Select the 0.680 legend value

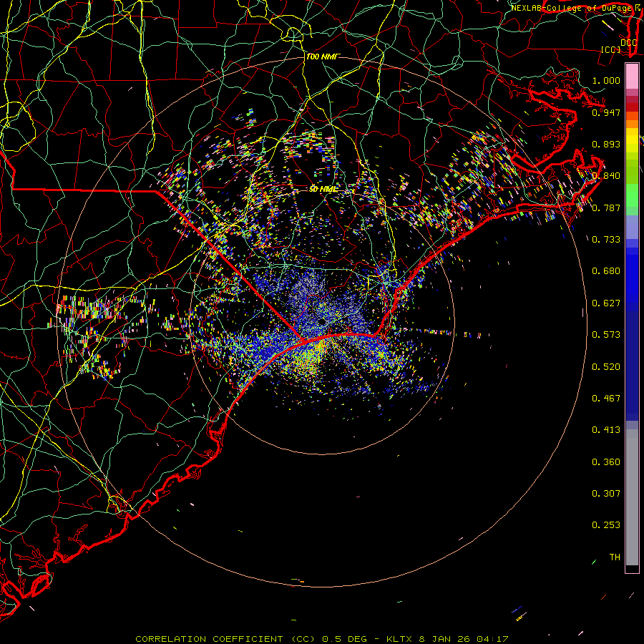coord(606,271)
